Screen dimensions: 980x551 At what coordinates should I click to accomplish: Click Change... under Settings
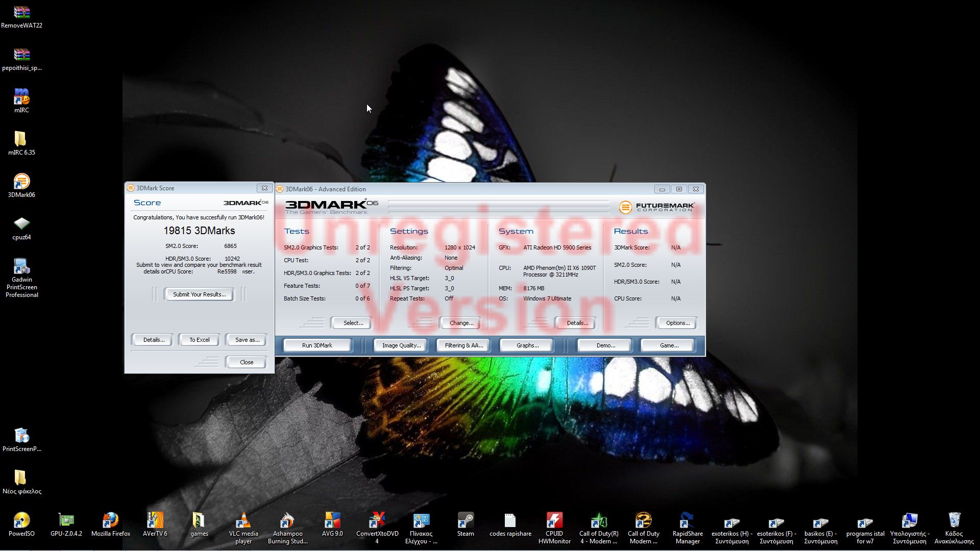(461, 323)
